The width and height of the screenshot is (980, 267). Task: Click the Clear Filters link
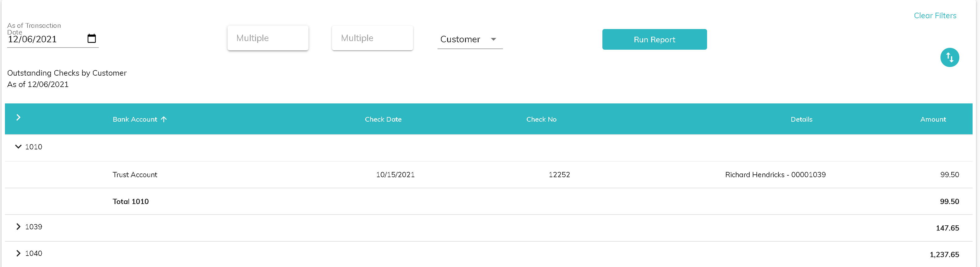(935, 16)
